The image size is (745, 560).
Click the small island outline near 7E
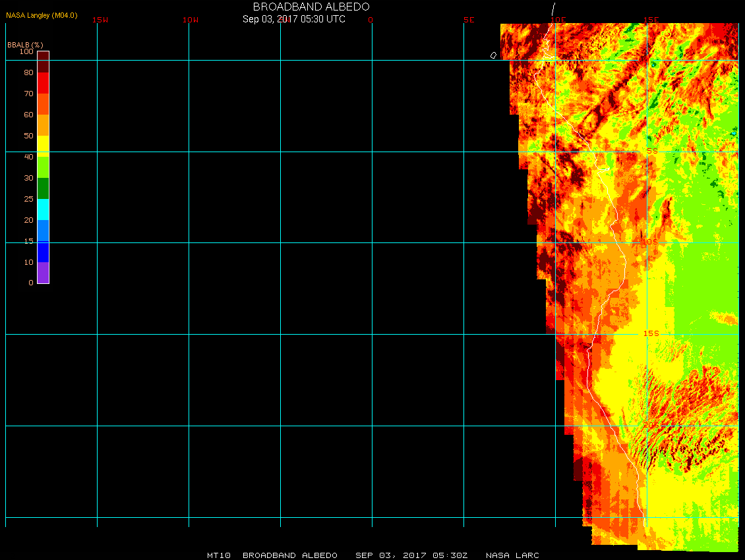pos(493,55)
